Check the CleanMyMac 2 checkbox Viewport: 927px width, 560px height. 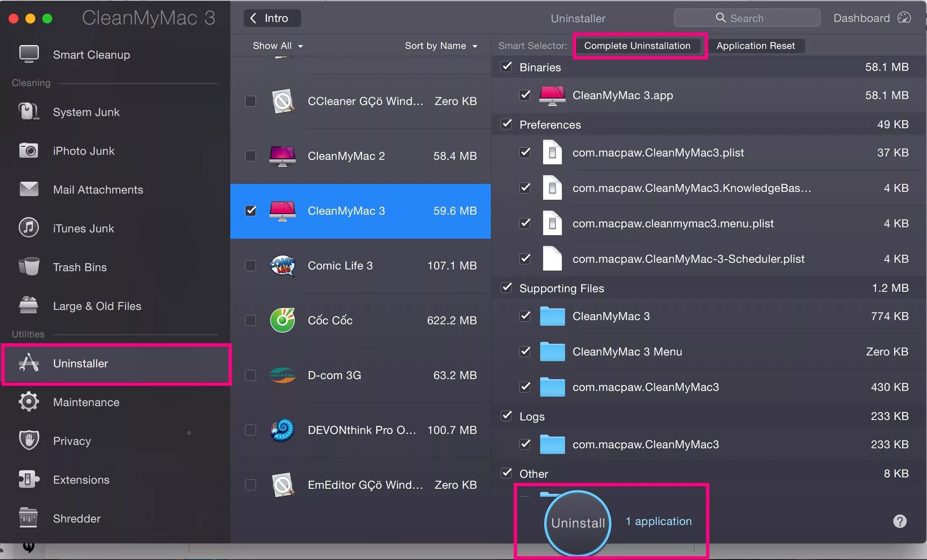point(251,156)
